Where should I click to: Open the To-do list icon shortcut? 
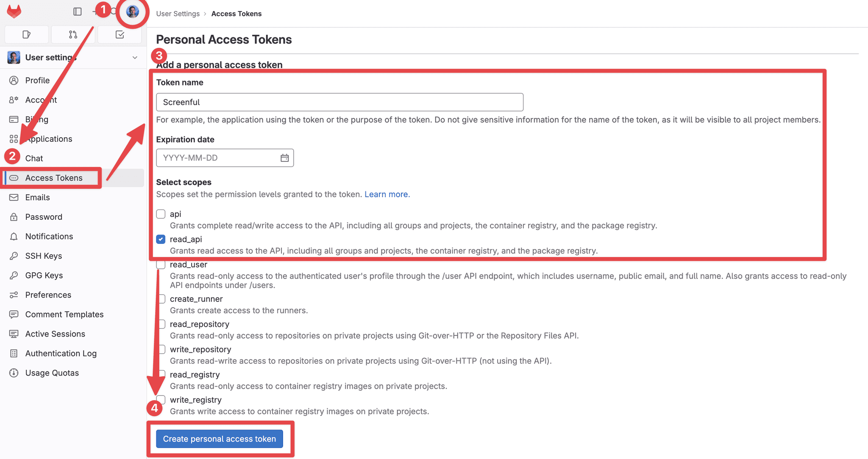coord(120,34)
